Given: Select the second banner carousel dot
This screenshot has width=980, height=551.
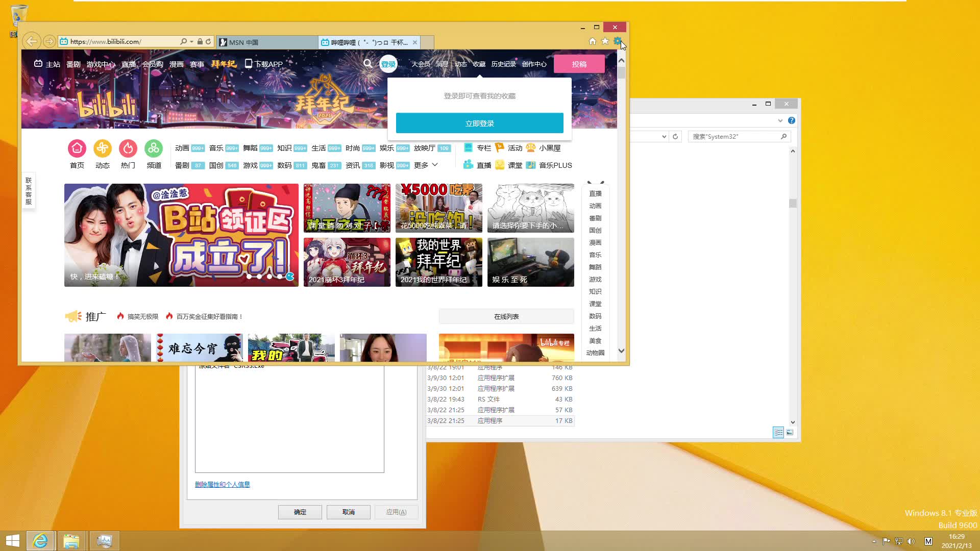Looking at the screenshot, I should [x=259, y=277].
